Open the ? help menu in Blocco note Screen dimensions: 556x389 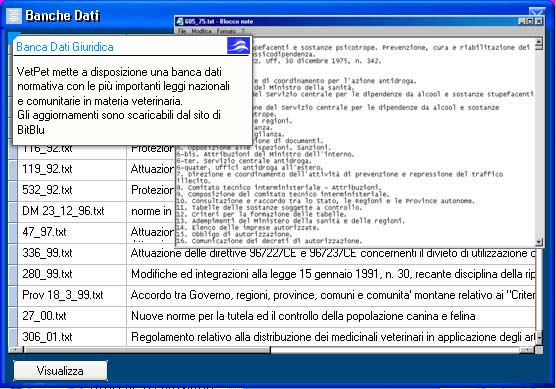point(243,31)
